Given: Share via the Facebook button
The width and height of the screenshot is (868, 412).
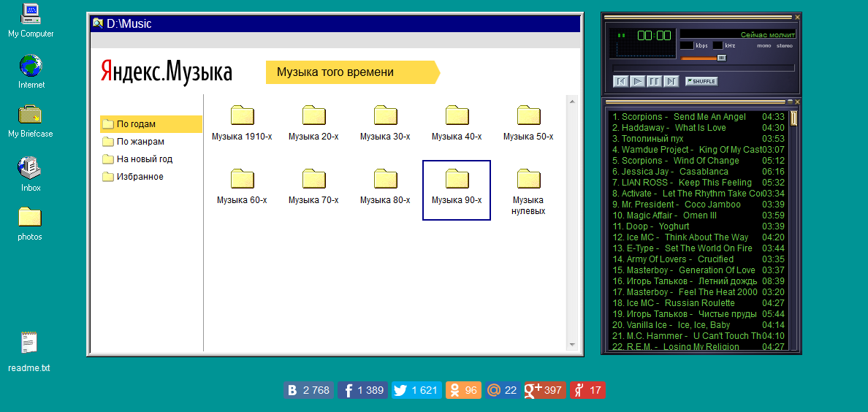Looking at the screenshot, I should (x=362, y=390).
